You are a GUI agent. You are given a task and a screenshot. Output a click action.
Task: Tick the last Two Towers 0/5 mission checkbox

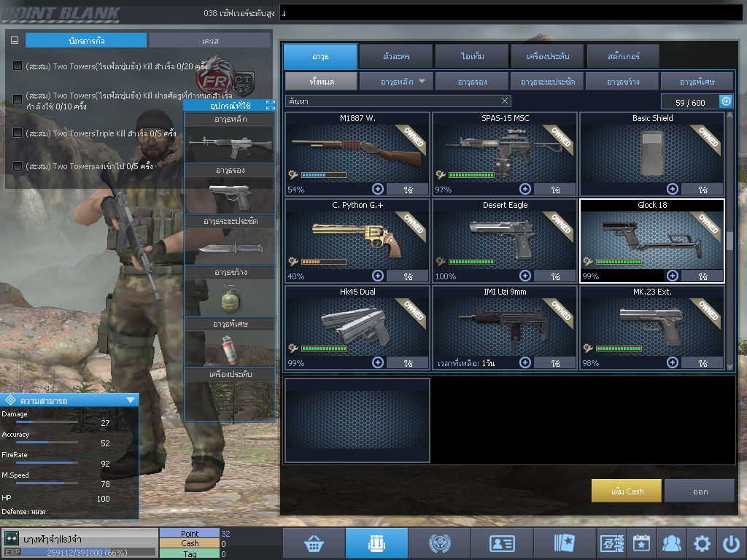pyautogui.click(x=18, y=166)
